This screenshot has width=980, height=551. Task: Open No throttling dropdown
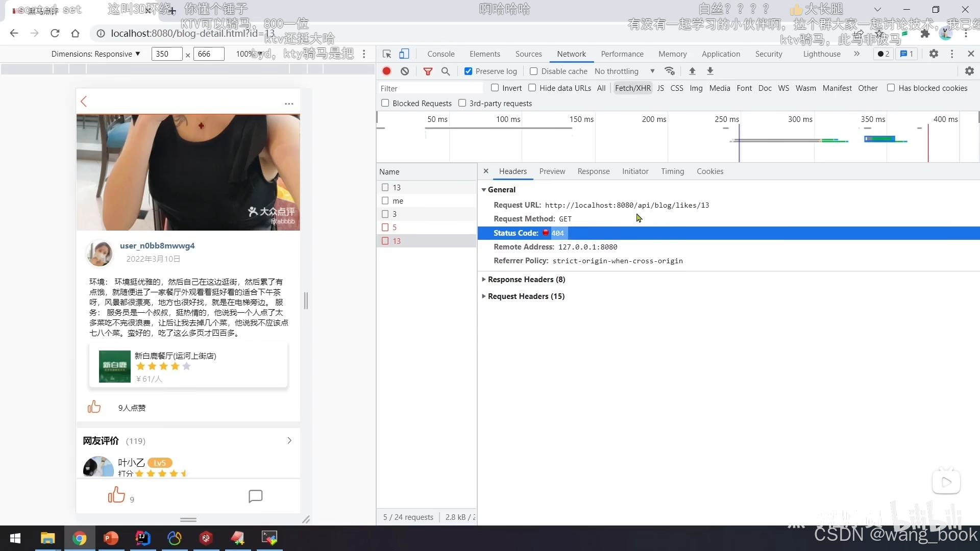pyautogui.click(x=624, y=71)
